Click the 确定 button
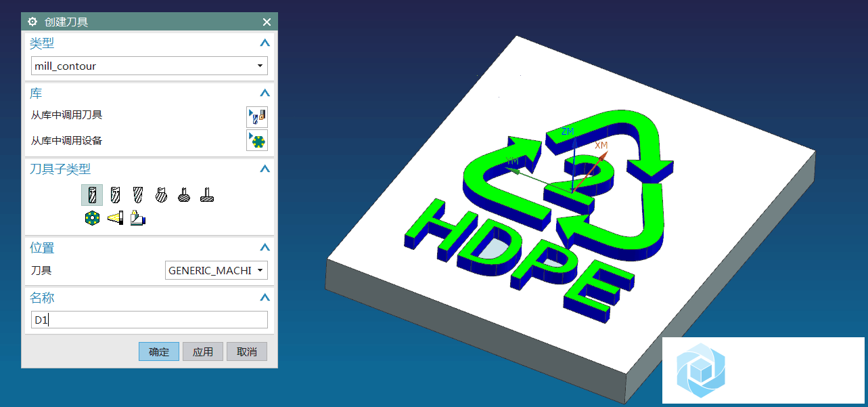 (x=159, y=351)
